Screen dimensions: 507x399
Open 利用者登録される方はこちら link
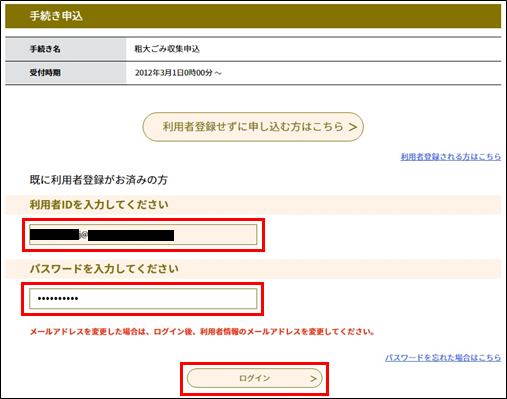(451, 157)
